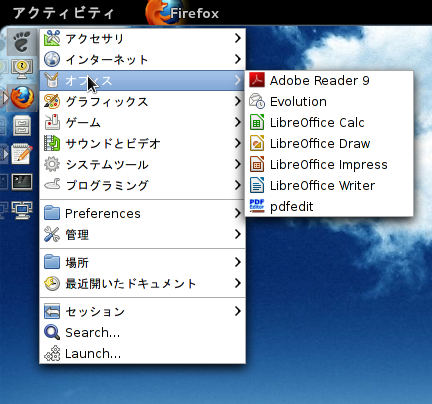Click the LibreOffice Impress icon

pyautogui.click(x=257, y=164)
